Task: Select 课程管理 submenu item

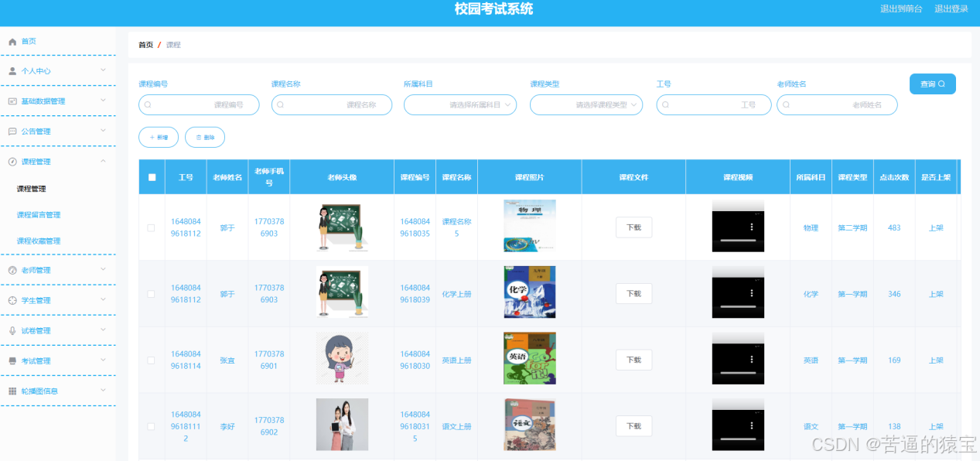Action: click(32, 189)
